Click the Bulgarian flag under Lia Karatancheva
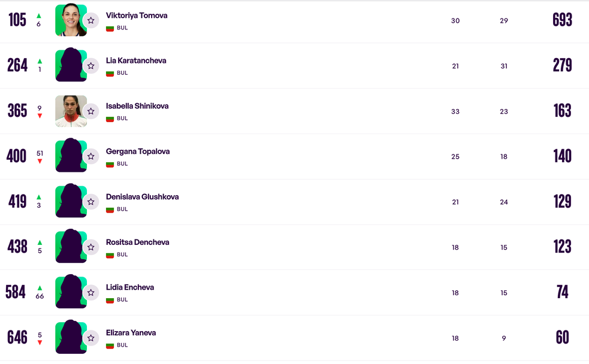The height and width of the screenshot is (364, 589). pos(110,73)
